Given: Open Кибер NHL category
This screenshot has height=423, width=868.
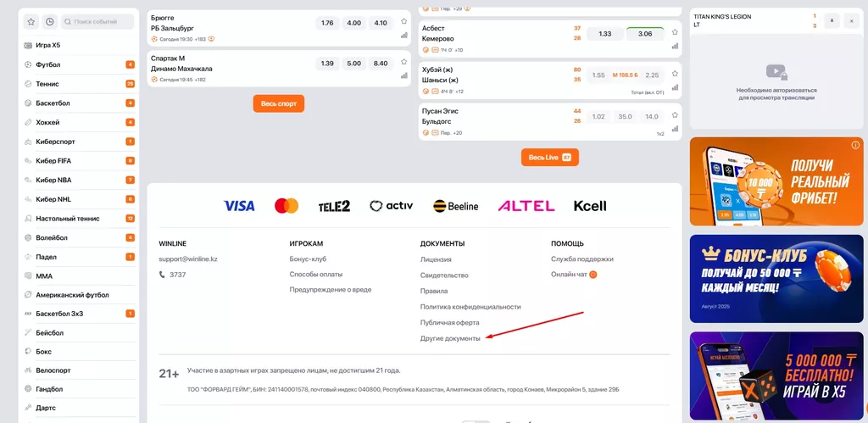Looking at the screenshot, I should point(79,199).
